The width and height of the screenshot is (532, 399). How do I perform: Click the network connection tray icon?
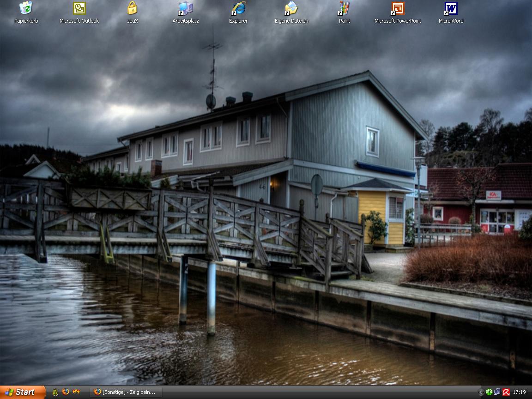[497, 392]
